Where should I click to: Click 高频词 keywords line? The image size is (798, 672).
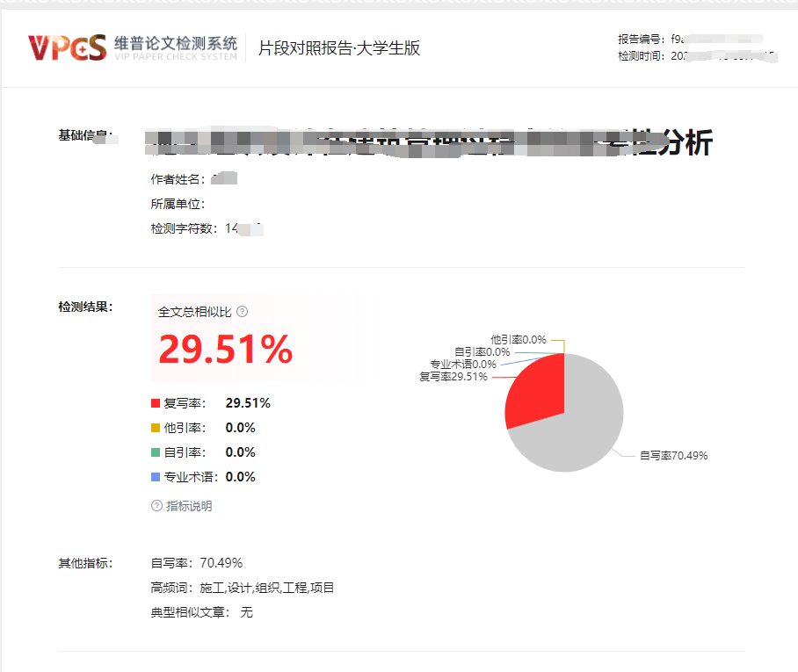243,588
